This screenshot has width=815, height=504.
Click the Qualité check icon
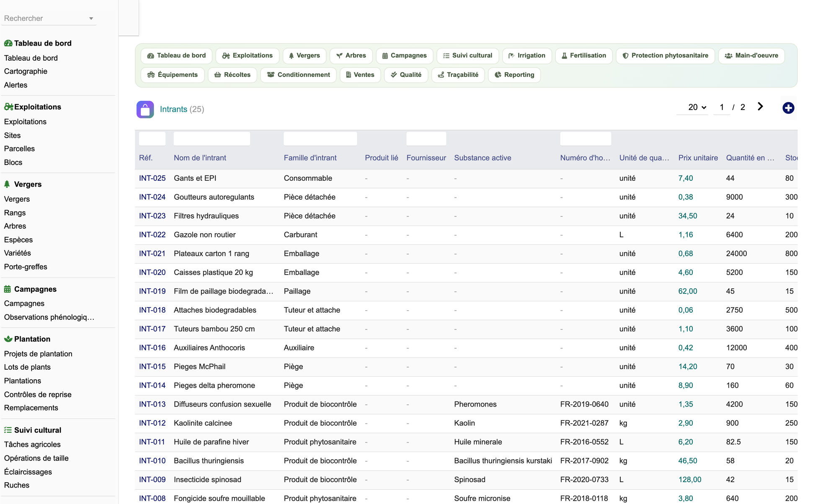pos(394,75)
